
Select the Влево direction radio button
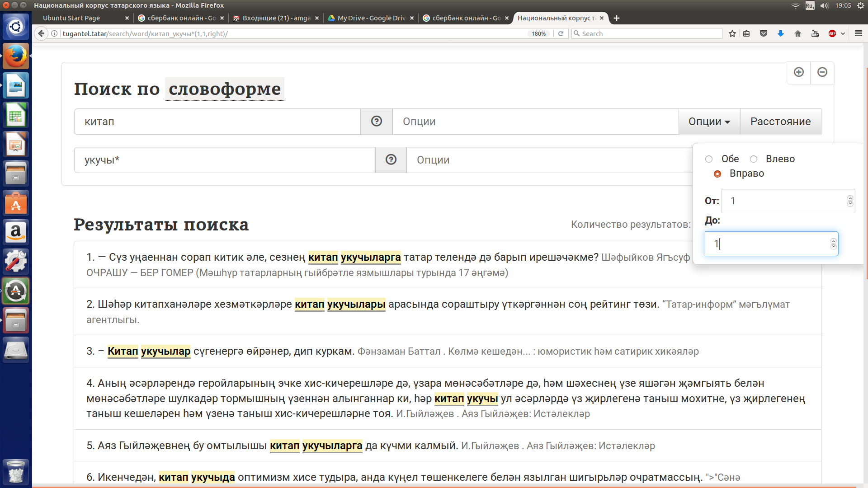[754, 159]
